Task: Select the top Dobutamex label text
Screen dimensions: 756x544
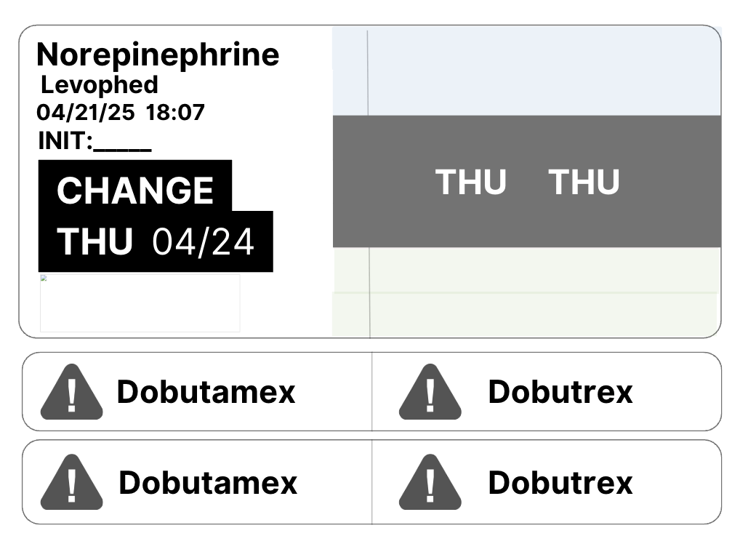Action: pyautogui.click(x=206, y=391)
